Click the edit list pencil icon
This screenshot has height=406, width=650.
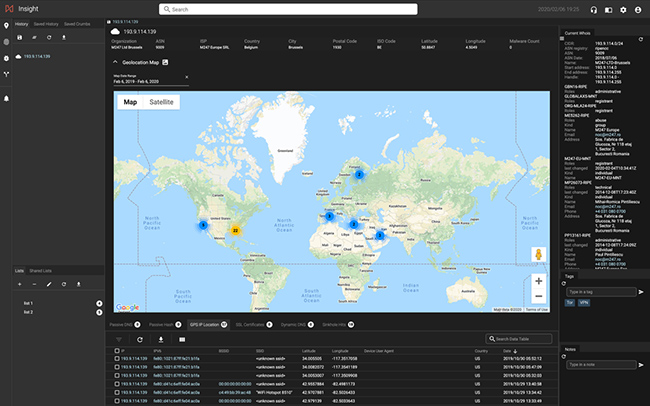[x=49, y=285]
